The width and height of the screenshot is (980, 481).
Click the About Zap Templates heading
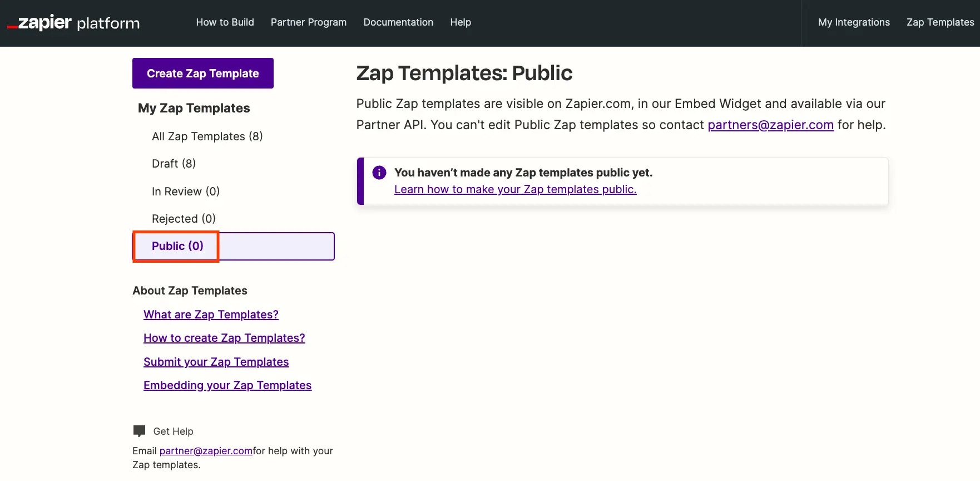(x=190, y=291)
